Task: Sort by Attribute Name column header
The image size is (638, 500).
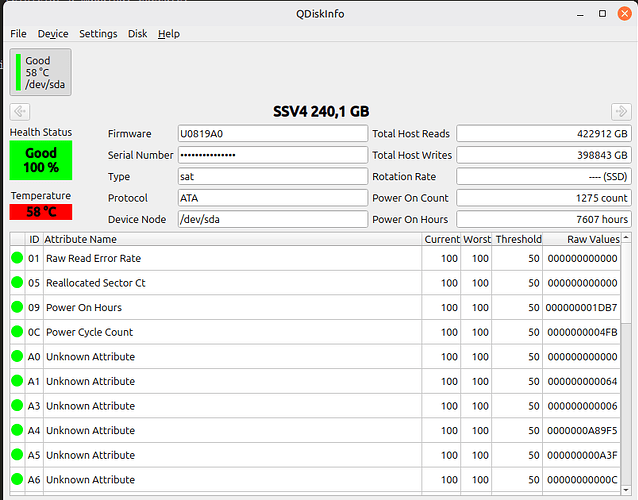Action: click(x=232, y=239)
